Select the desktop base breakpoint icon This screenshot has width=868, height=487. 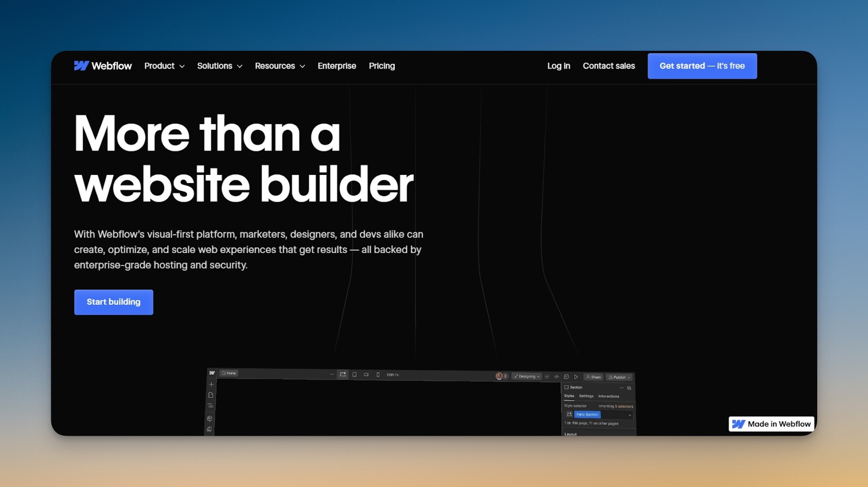coord(343,374)
